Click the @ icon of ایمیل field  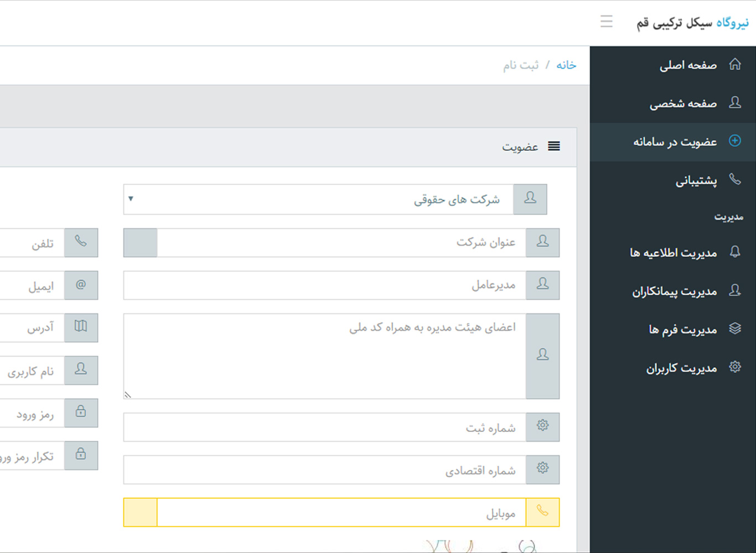coord(81,285)
